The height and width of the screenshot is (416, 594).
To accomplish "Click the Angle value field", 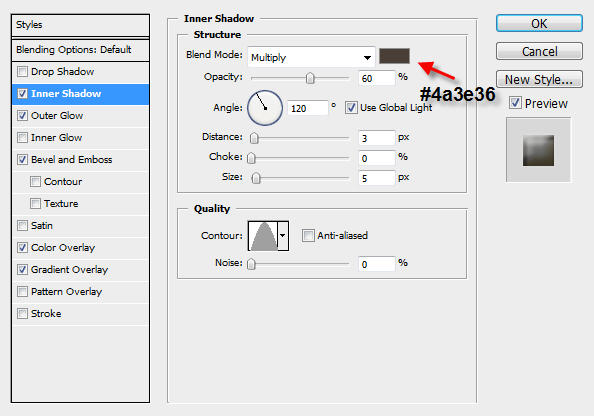I will point(308,108).
